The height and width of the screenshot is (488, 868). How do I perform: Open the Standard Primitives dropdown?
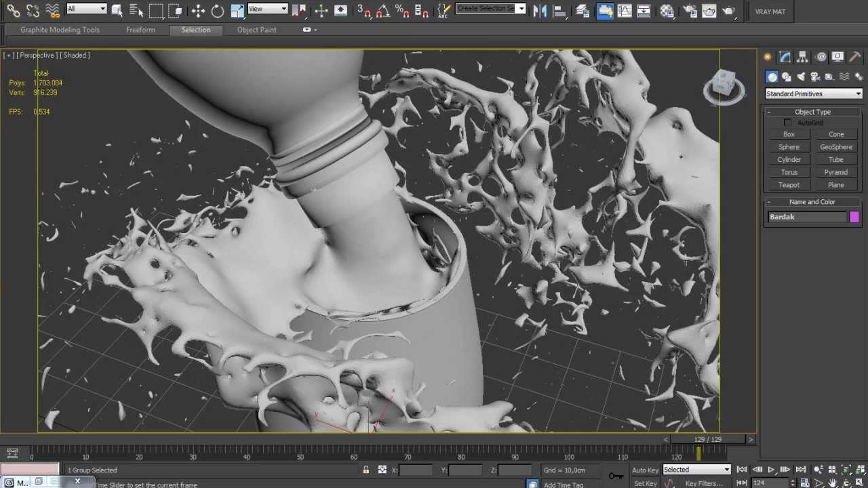point(813,94)
